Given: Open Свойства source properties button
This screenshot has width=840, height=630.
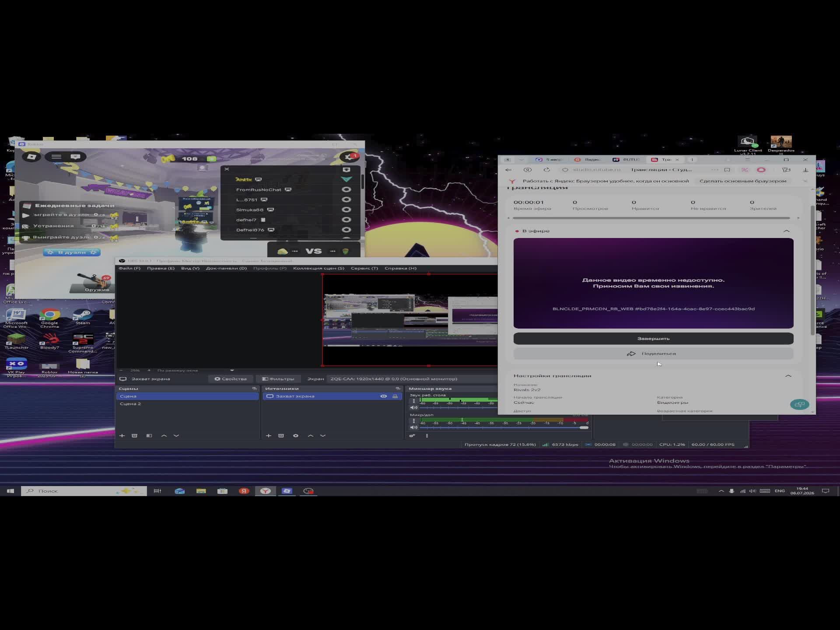Looking at the screenshot, I should pos(231,379).
